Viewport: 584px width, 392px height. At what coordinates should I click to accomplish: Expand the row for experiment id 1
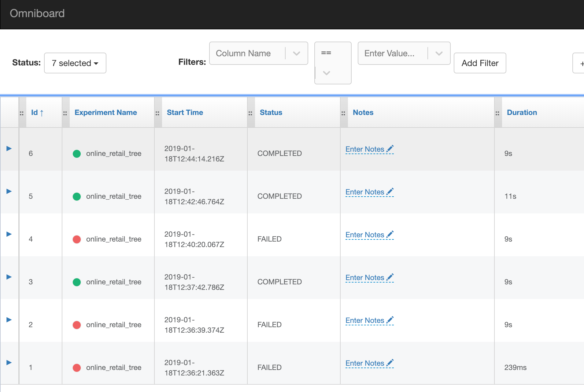(9, 363)
